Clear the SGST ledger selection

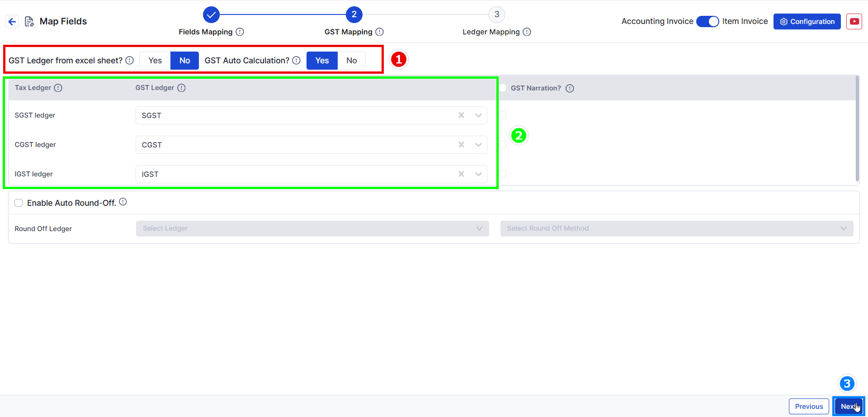pos(461,115)
